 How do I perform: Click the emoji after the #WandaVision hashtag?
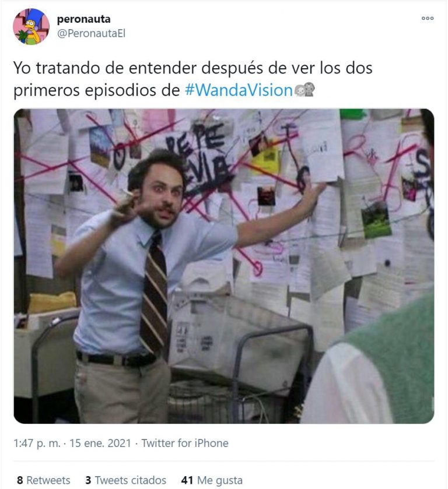point(304,90)
